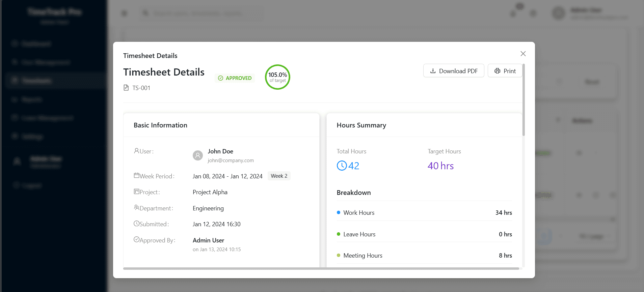The image size is (644, 292).
Task: Click the 34 hrs Work Hours value
Action: (504, 213)
